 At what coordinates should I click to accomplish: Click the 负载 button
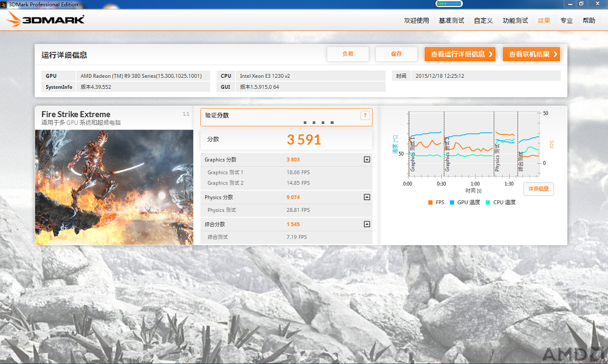[x=348, y=54]
